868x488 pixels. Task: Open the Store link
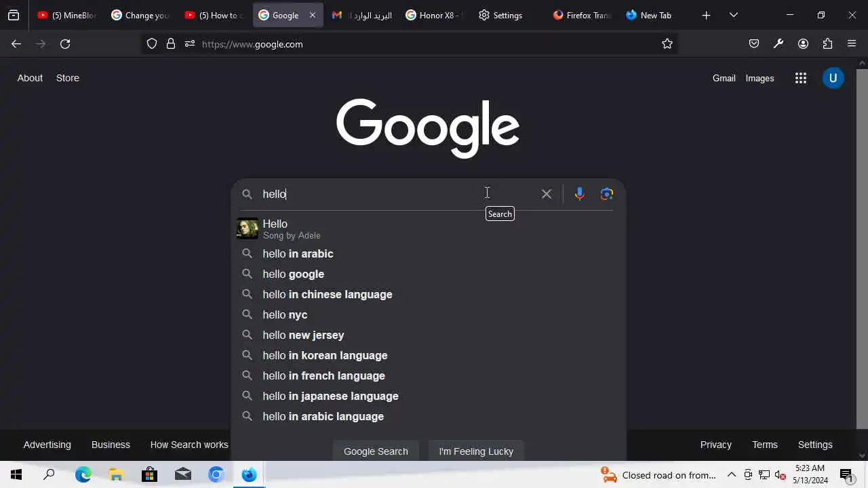[68, 78]
